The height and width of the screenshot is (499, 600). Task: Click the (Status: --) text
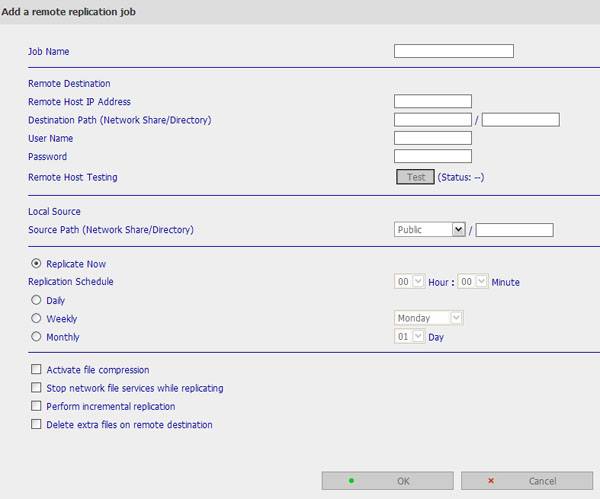click(x=461, y=177)
